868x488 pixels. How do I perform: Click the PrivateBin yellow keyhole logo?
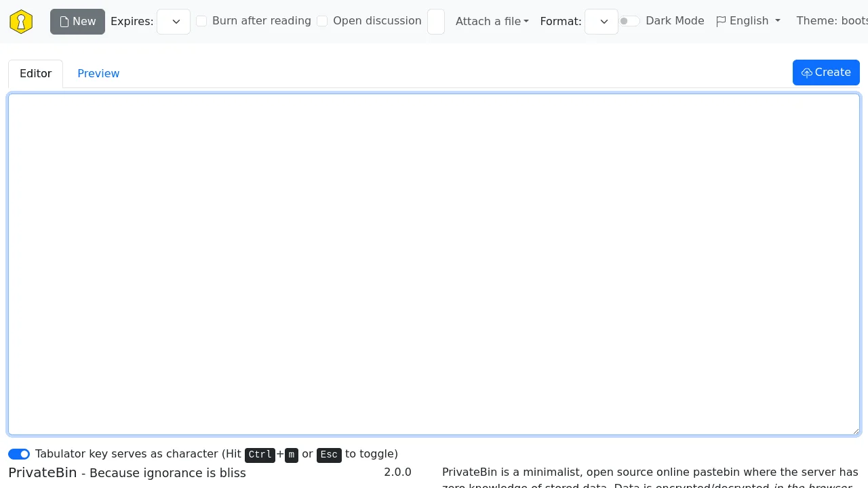pos(21,22)
